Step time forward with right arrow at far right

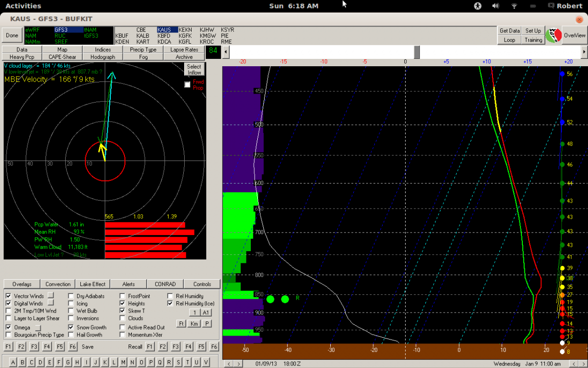click(584, 51)
